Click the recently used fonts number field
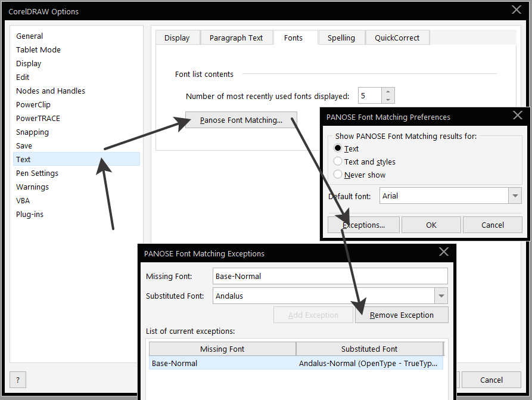Screen dimensions: 532x400 click(370, 96)
